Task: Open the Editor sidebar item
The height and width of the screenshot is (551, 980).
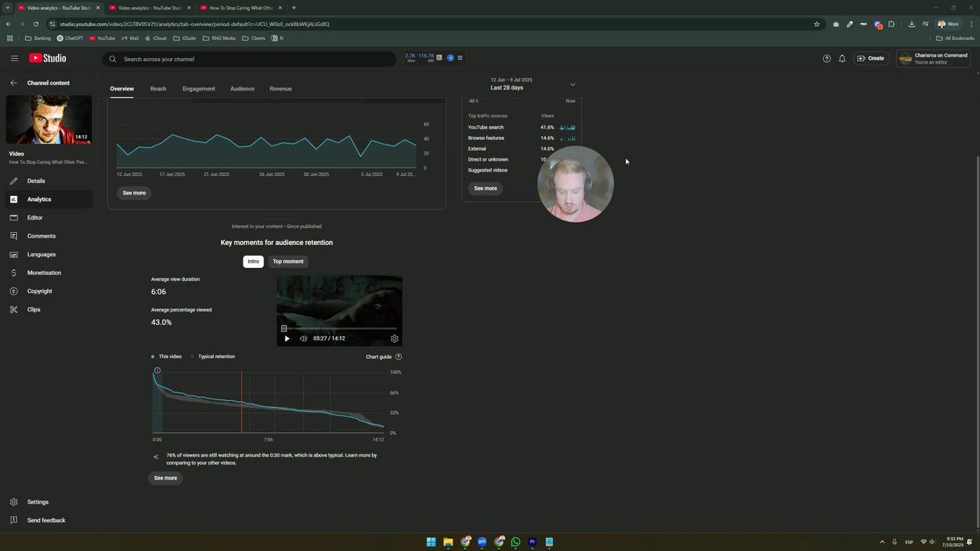Action: [x=48, y=218]
